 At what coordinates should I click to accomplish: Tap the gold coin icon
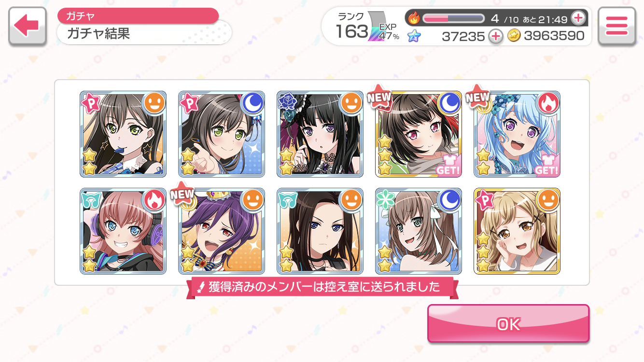(514, 36)
